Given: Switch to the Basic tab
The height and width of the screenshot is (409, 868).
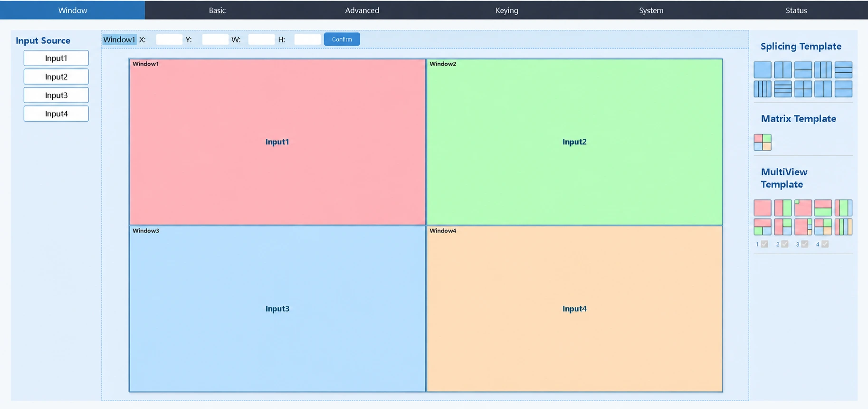Looking at the screenshot, I should click(x=217, y=10).
